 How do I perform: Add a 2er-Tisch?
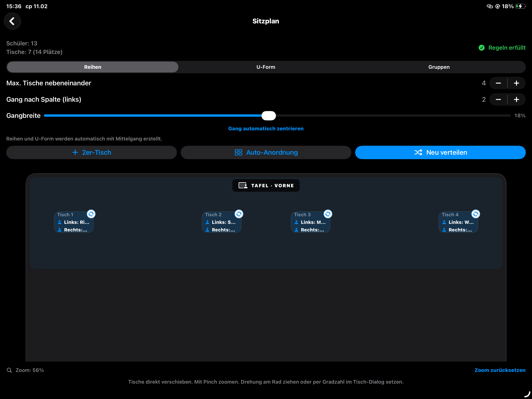click(91, 152)
